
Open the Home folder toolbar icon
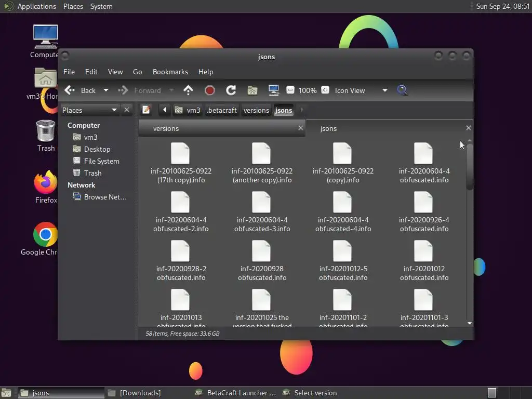tap(252, 90)
